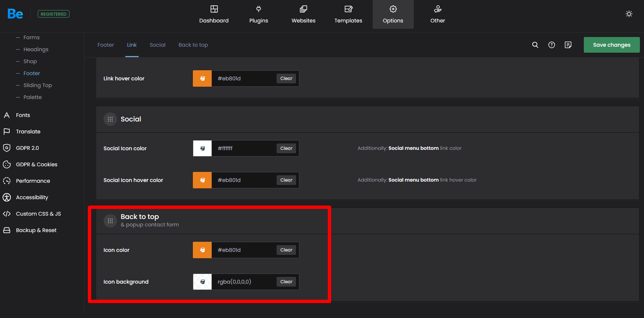Open Custom CSS & JS in sidebar
The width and height of the screenshot is (644, 318).
(x=38, y=214)
